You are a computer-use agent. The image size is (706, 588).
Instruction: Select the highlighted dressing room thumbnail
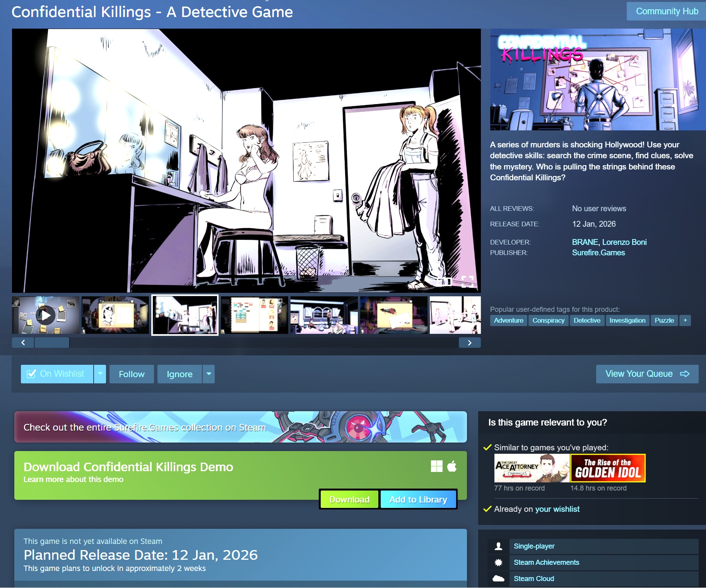pos(185,315)
